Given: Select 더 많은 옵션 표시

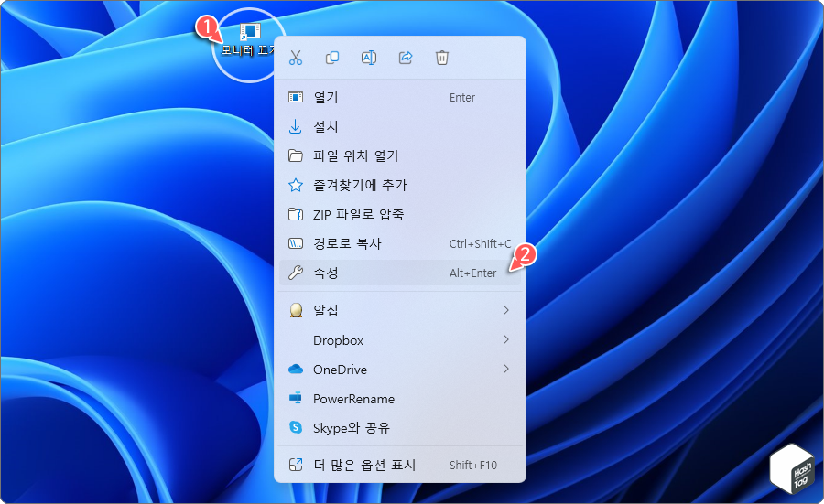Looking at the screenshot, I should coord(400,466).
